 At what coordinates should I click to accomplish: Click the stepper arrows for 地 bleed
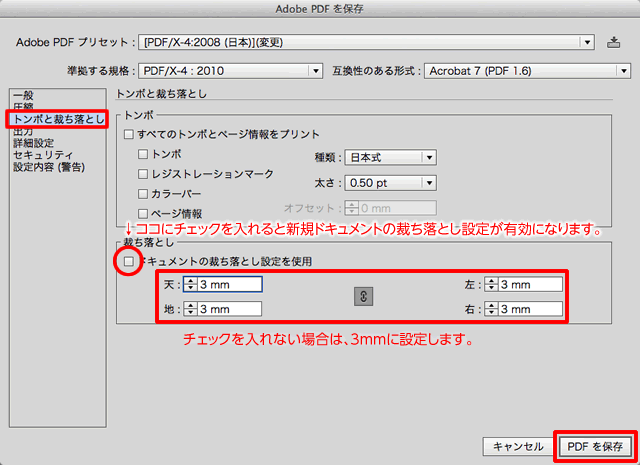pyautogui.click(x=191, y=309)
